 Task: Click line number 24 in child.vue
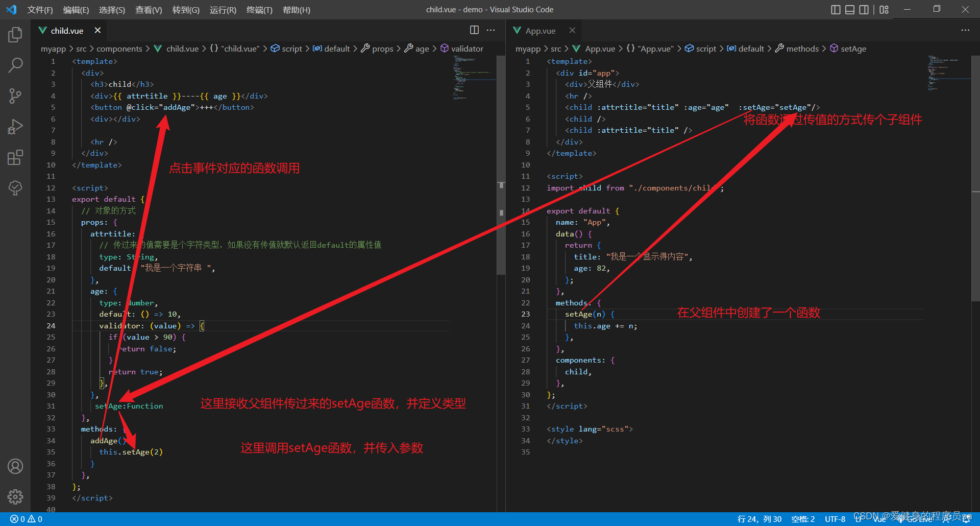coord(51,326)
